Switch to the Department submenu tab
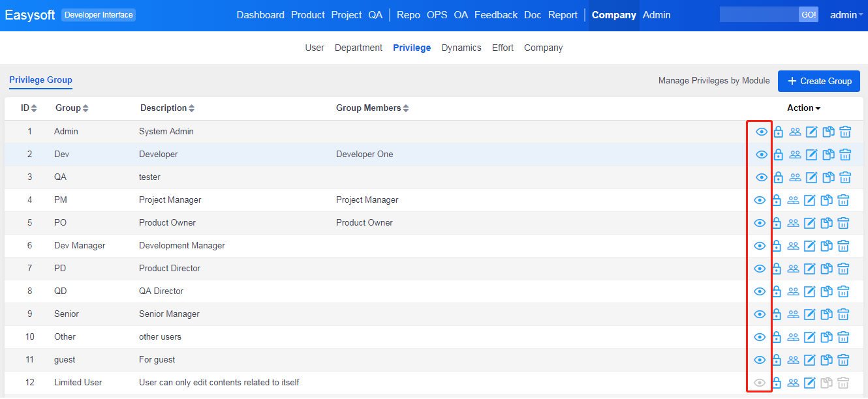The height and width of the screenshot is (399, 868). tap(358, 48)
